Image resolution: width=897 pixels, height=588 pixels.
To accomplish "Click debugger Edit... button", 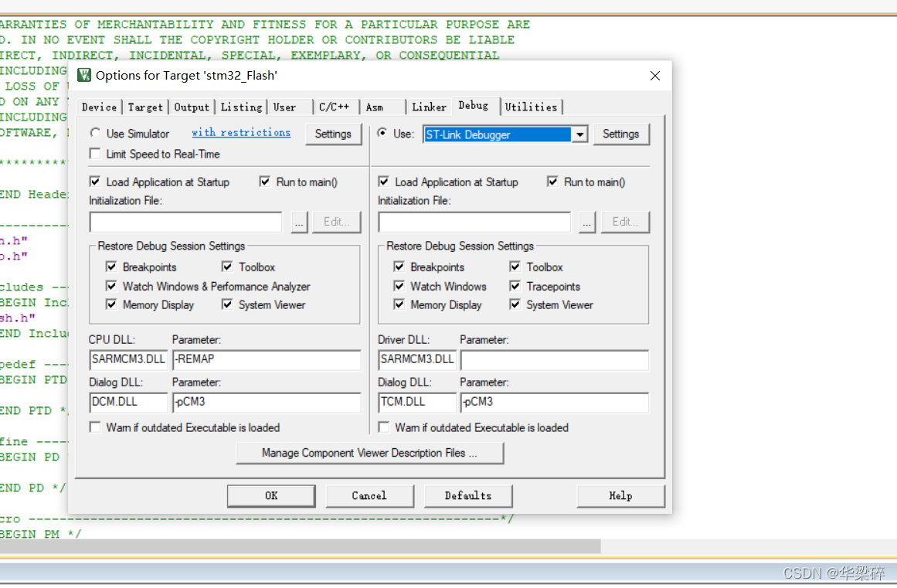I will [x=625, y=222].
